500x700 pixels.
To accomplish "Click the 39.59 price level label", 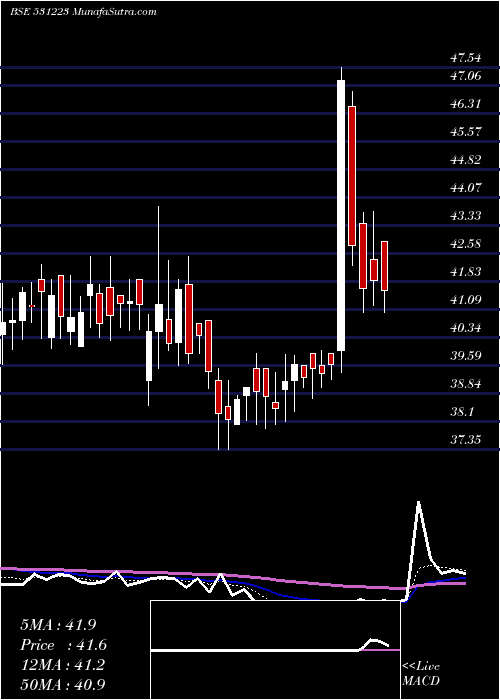I will click(x=466, y=356).
